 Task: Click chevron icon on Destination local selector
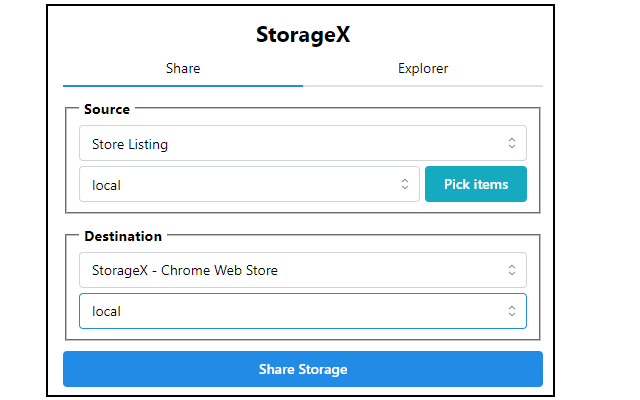(x=511, y=311)
